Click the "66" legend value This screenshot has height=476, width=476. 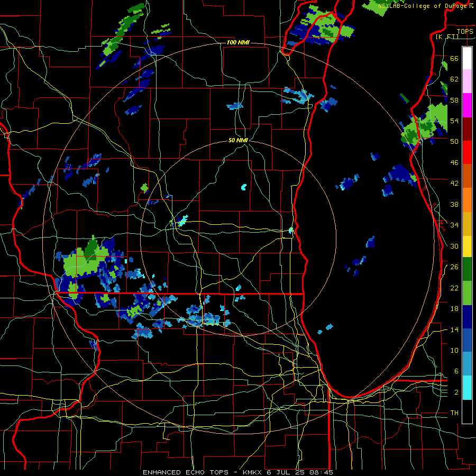pos(454,58)
